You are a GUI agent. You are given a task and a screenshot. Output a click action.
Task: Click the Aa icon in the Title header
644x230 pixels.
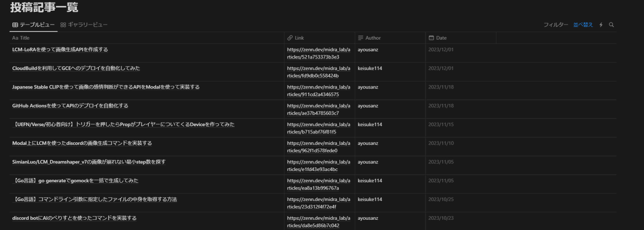coord(15,38)
